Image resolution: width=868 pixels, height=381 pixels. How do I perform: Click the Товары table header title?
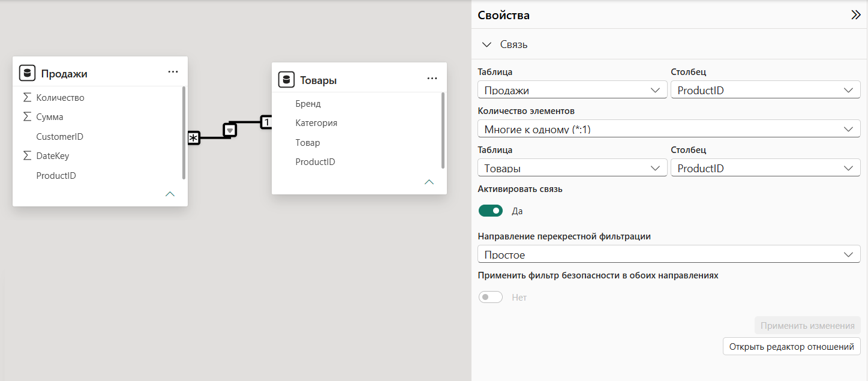pyautogui.click(x=318, y=80)
